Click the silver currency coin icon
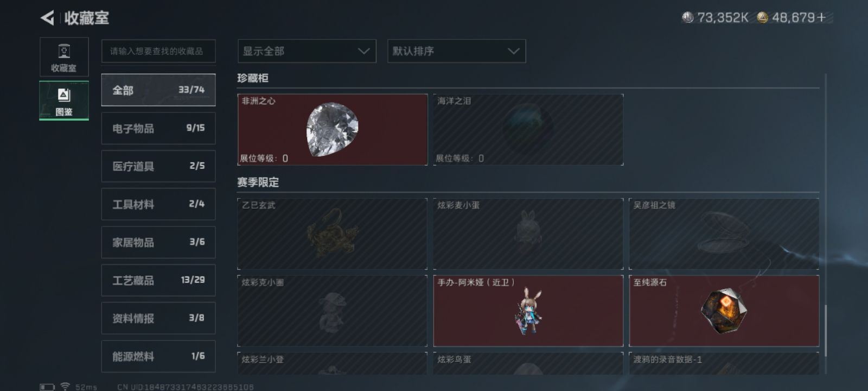 pos(687,18)
